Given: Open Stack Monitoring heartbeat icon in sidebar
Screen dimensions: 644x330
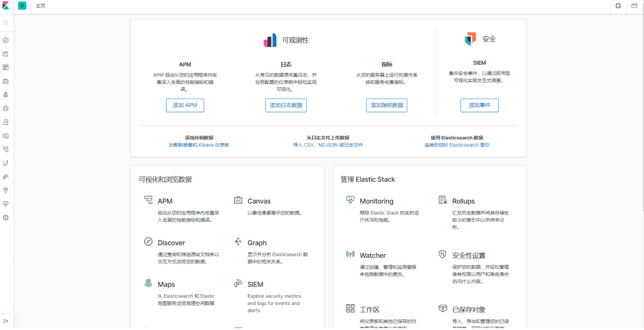Looking at the screenshot, I should tap(6, 204).
